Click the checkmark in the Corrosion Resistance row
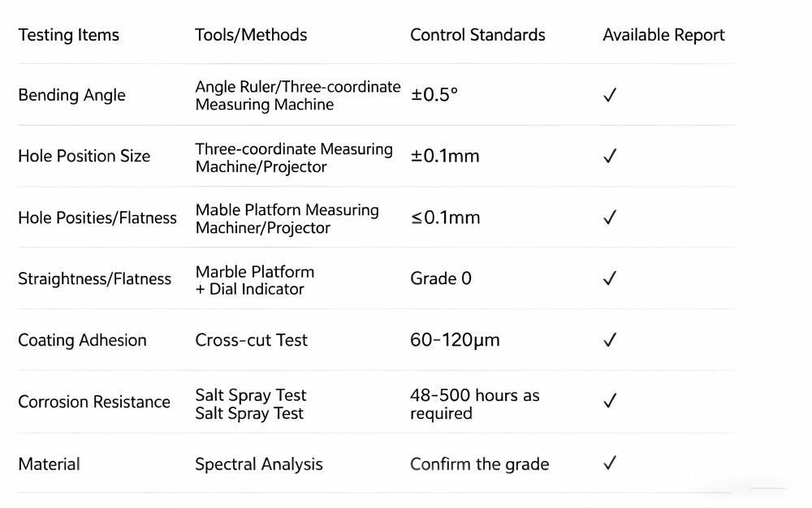The height and width of the screenshot is (508, 812). coord(610,401)
